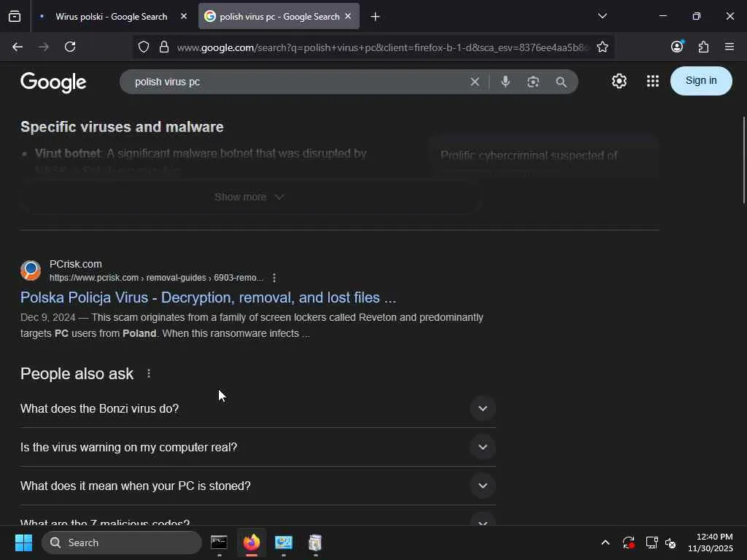Open PCrisk.com site name link
Image resolution: width=747 pixels, height=560 pixels.
tap(76, 264)
